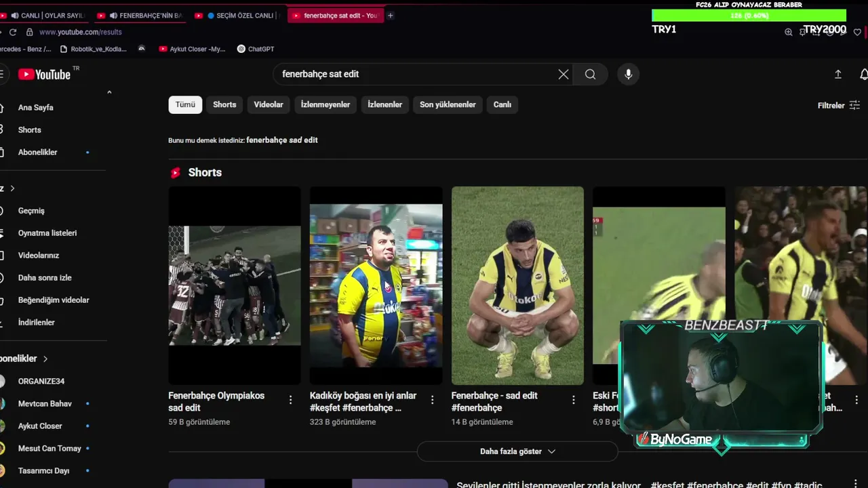
Task: Open Daha sonra izle in sidebar
Action: tap(45, 277)
